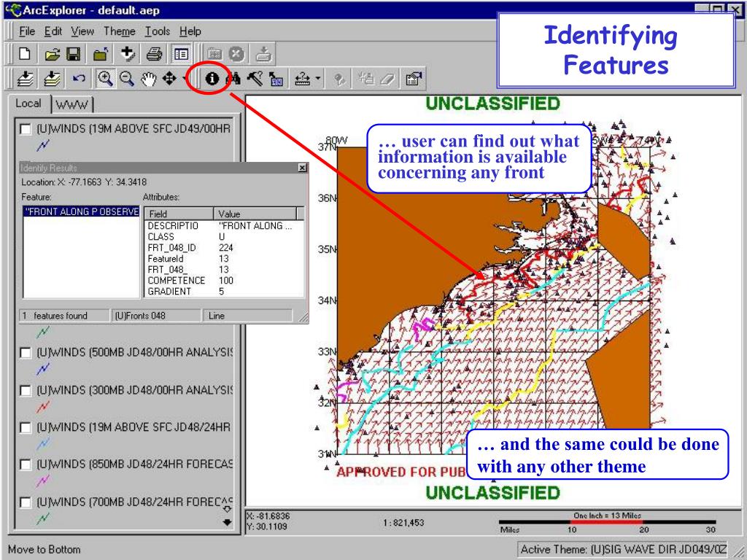This screenshot has width=747, height=560.
Task: Enable the Map Tips toolbar icon
Action: pyautogui.click(x=276, y=79)
